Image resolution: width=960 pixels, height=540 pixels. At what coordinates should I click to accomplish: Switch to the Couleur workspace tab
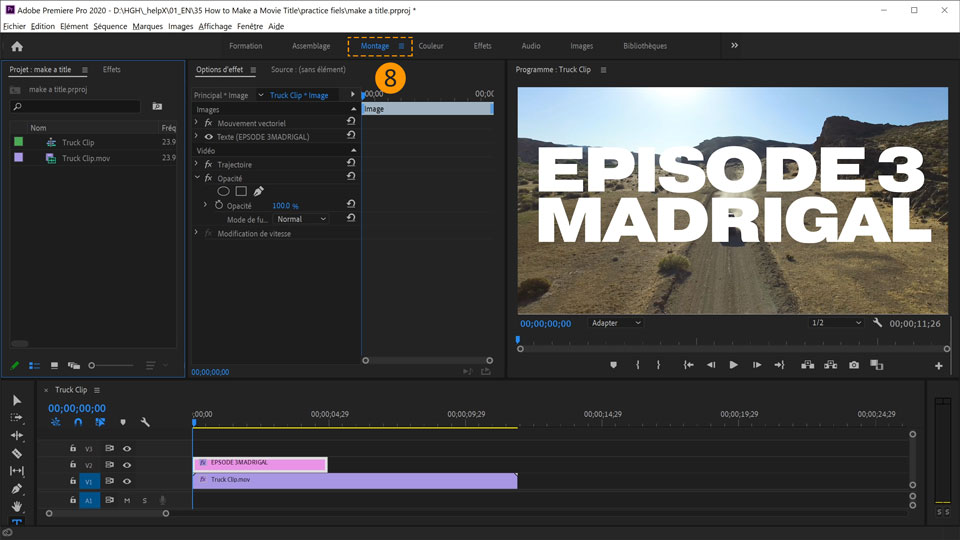(x=431, y=46)
